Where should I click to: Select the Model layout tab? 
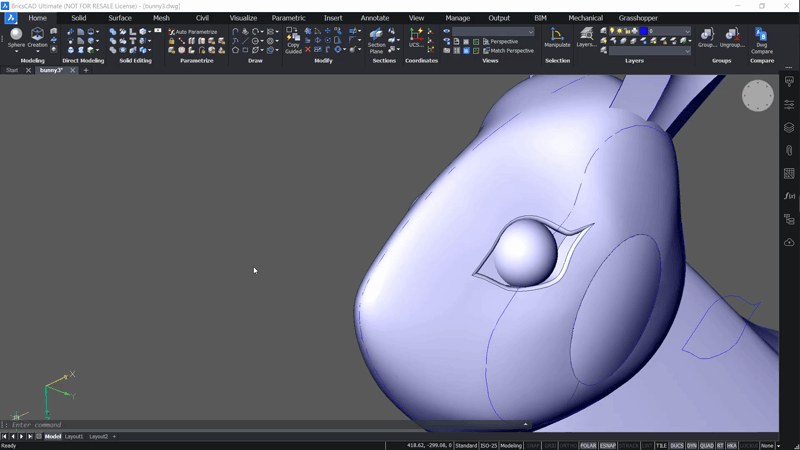pos(53,437)
